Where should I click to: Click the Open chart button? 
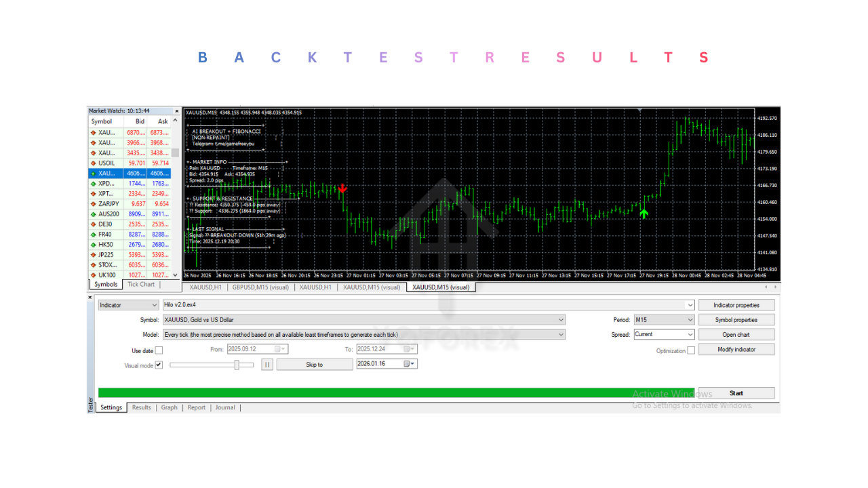(736, 334)
